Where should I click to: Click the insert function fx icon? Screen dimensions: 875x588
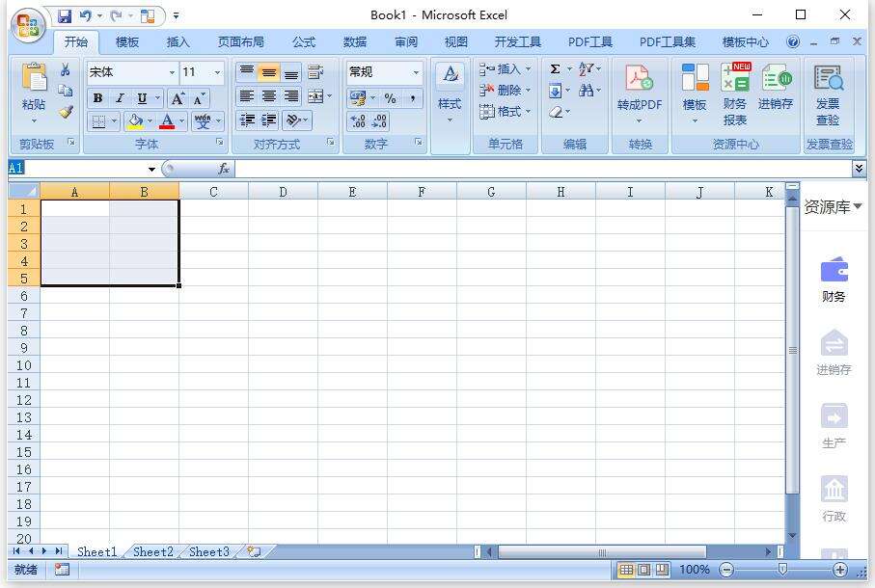tap(225, 168)
